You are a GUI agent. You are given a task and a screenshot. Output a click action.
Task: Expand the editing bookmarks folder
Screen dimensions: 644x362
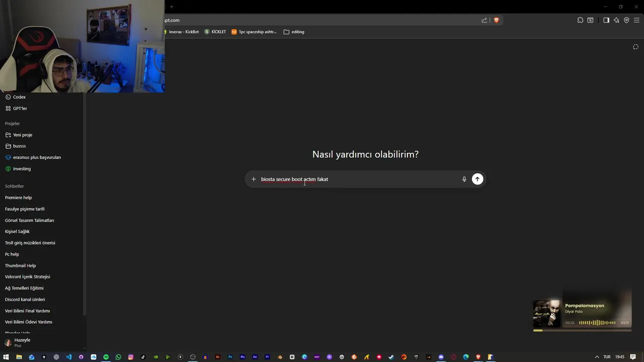[294, 32]
